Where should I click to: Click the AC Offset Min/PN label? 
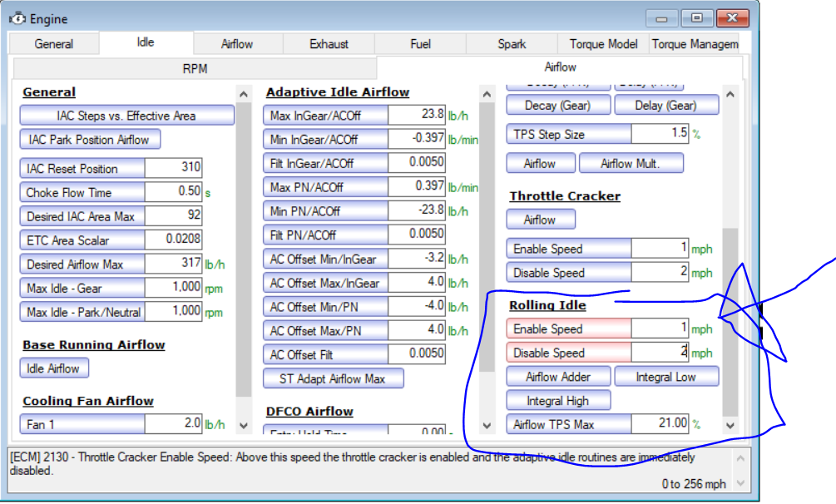click(326, 307)
